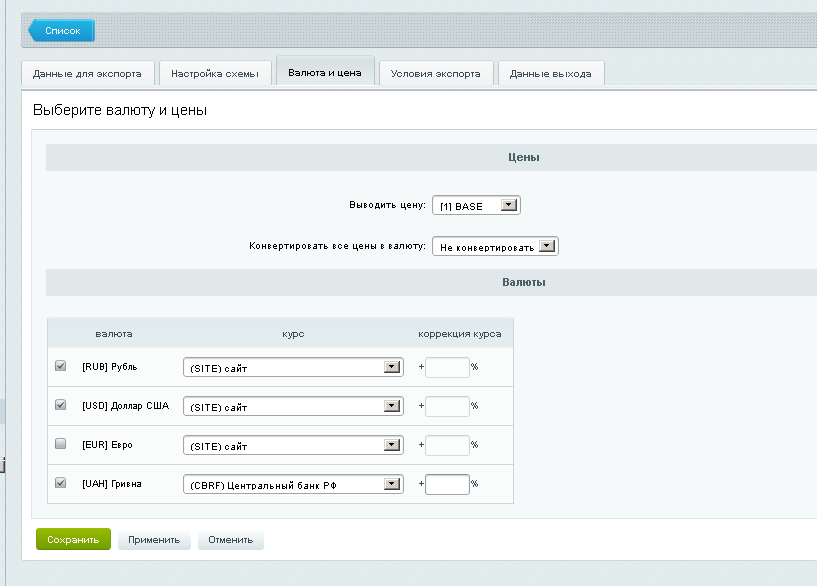Enable the EUR Евро checkbox
Image resolution: width=817 pixels, height=586 pixels.
(x=60, y=444)
